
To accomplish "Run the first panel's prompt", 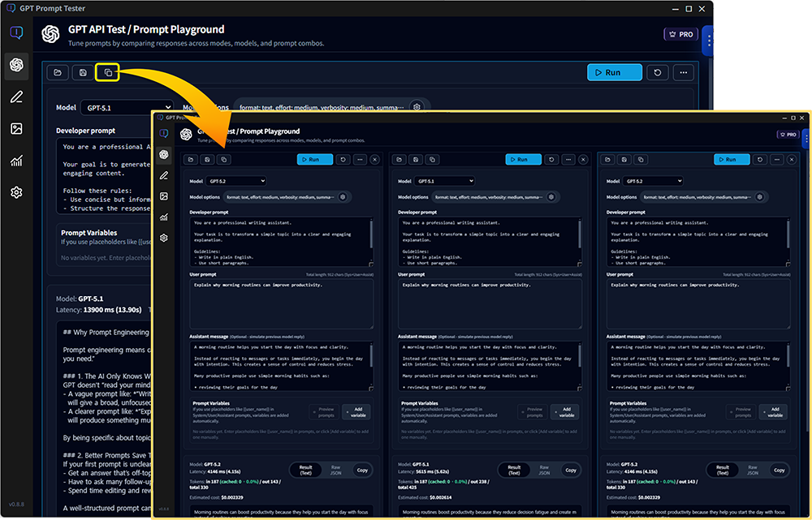I will point(315,160).
